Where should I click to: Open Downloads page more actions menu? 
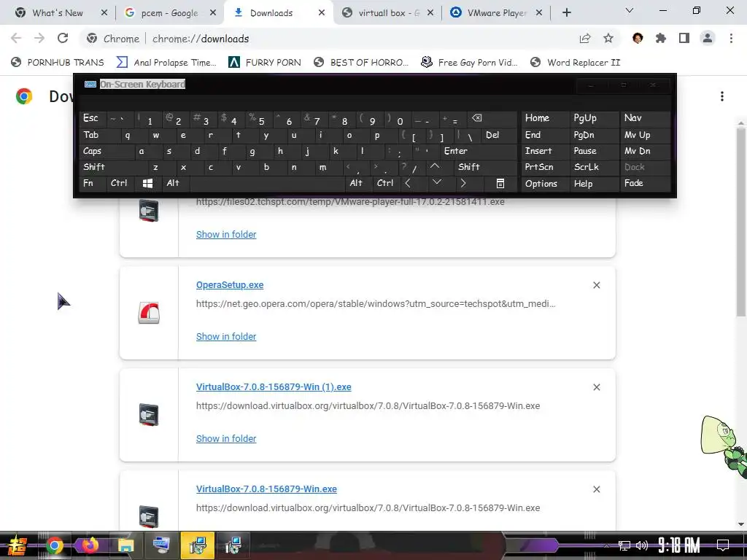coord(722,96)
